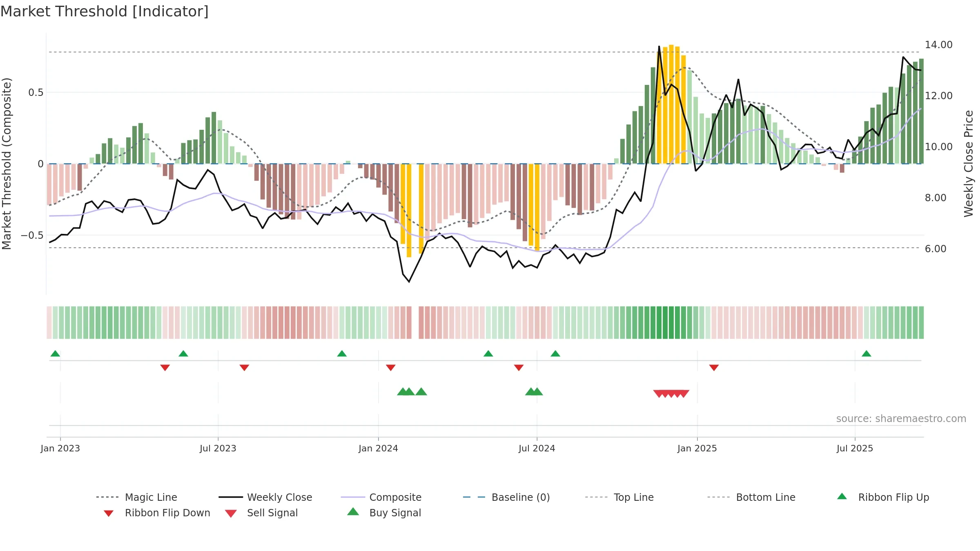Click the first ribbon flip down marker before Jul 2023
Viewport: 980px width, 551px height.
(165, 368)
